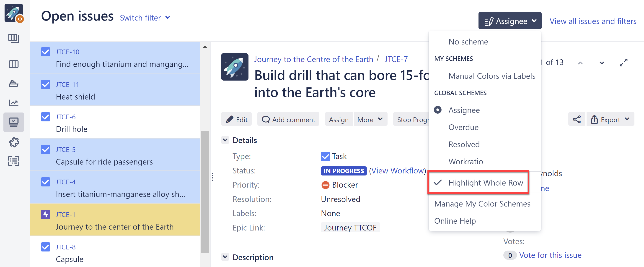Open the backlog icon in sidebar
This screenshot has width=644, height=267.
14,38
